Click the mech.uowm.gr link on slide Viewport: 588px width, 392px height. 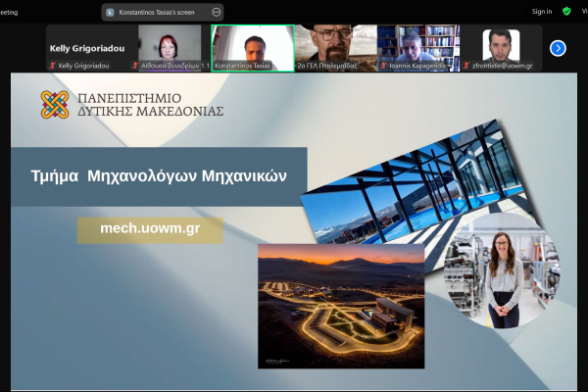pyautogui.click(x=150, y=230)
